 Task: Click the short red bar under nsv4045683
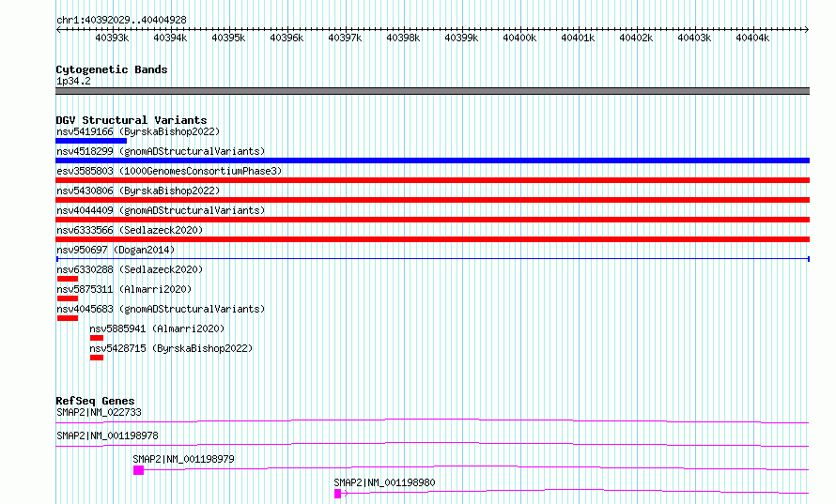coord(68,318)
